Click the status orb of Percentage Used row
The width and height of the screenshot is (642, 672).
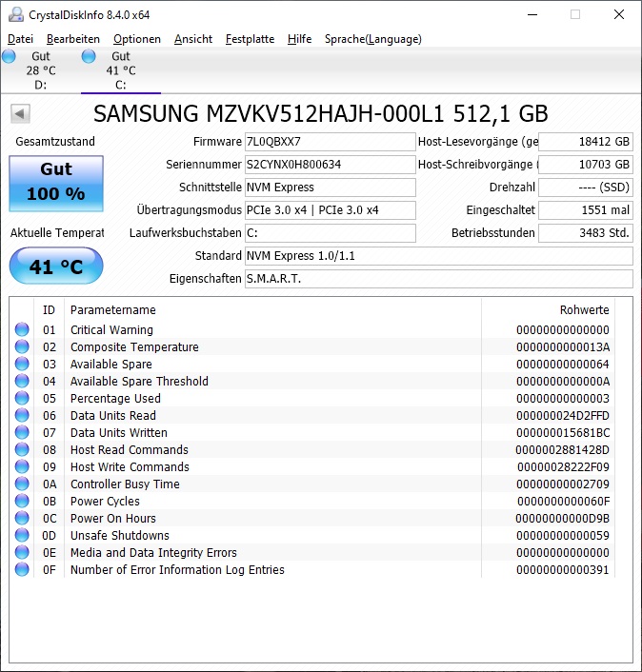pos(22,398)
